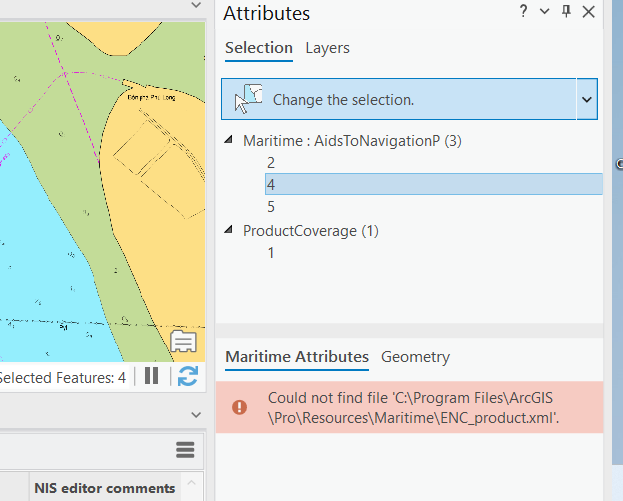This screenshot has width=623, height=501.
Task: Switch to the Layers tab
Action: point(327,48)
